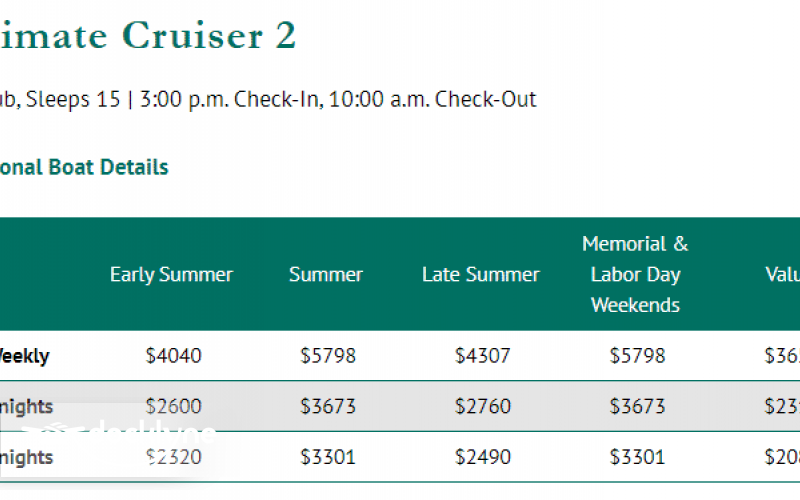The width and height of the screenshot is (800, 500).
Task: Select Memorial & Labor Day Weekends header
Action: point(635,274)
